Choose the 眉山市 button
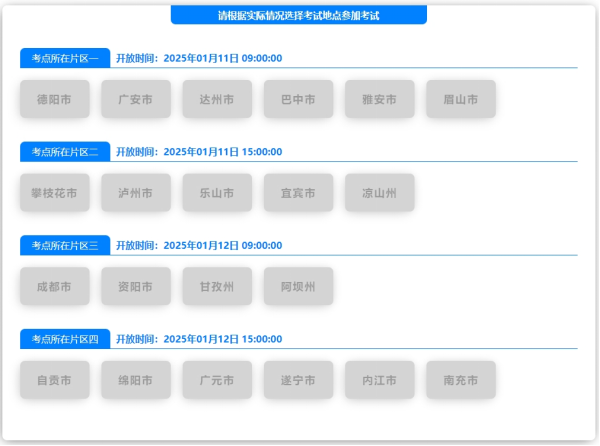This screenshot has width=600, height=446. (x=461, y=99)
